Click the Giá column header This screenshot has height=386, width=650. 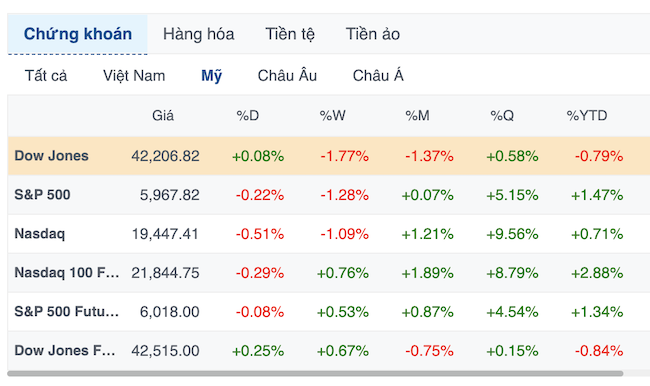tap(162, 116)
